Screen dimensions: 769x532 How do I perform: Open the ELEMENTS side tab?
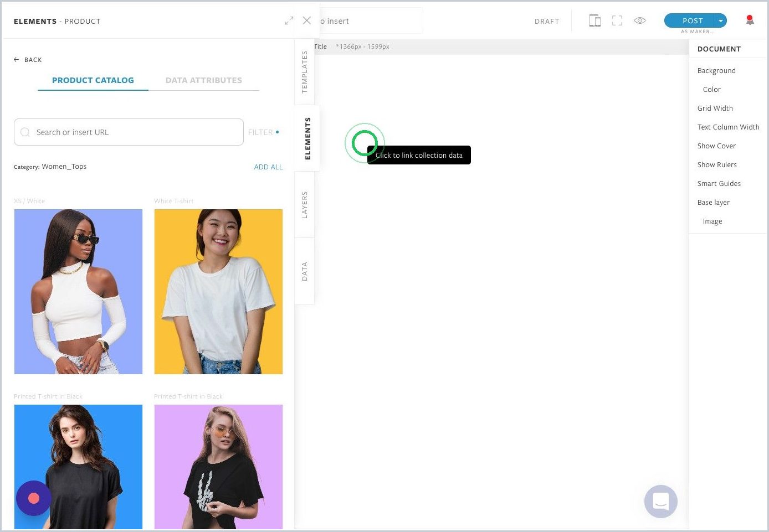pyautogui.click(x=307, y=138)
